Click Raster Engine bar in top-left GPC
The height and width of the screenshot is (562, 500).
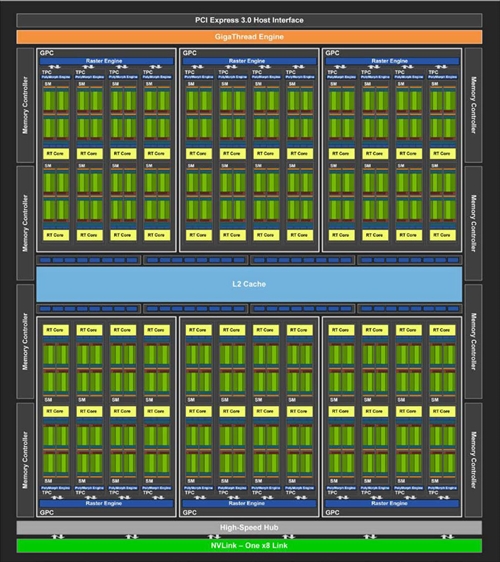pos(106,61)
